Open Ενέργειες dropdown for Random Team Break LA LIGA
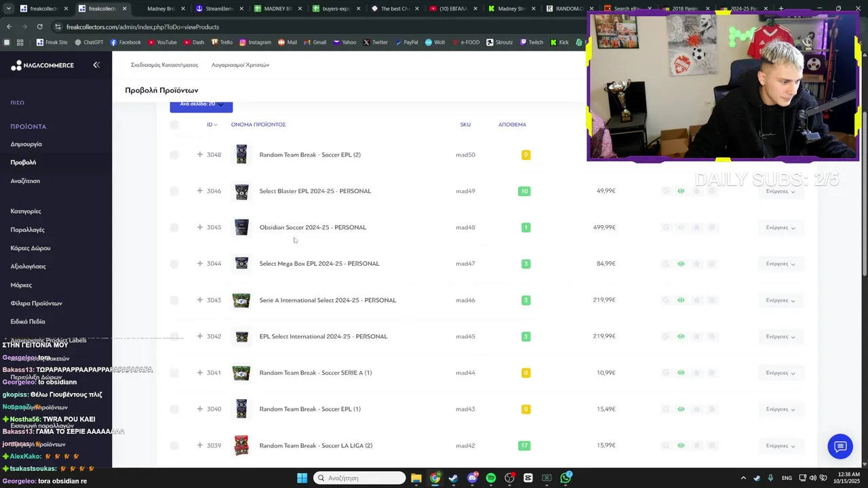Screen dimensions: 868x488 pos(780,445)
